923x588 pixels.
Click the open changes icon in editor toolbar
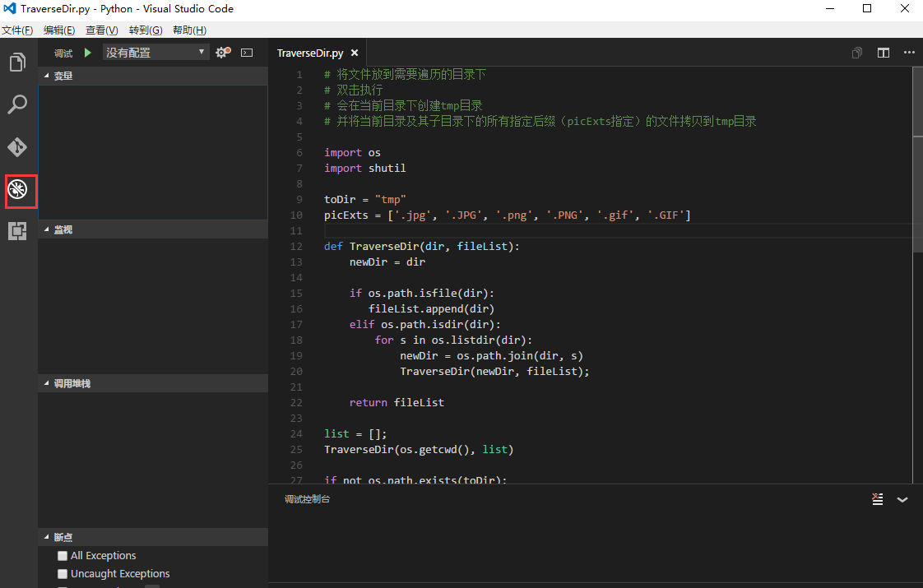coord(857,53)
